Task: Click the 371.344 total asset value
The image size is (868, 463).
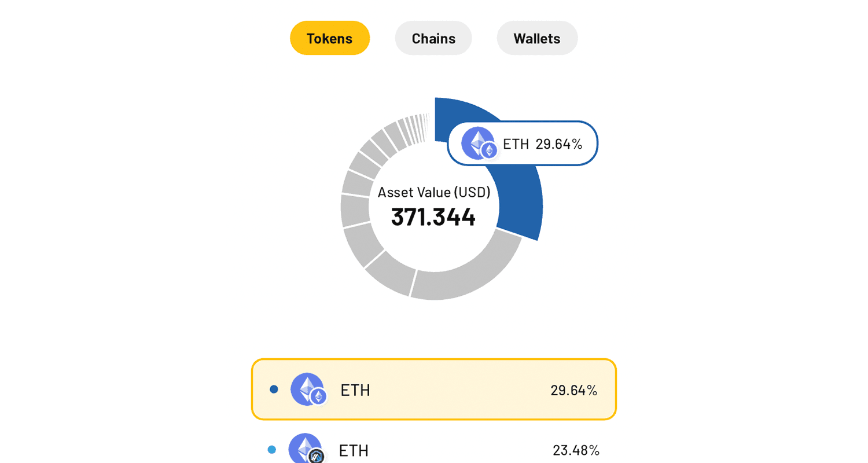Action: point(433,217)
